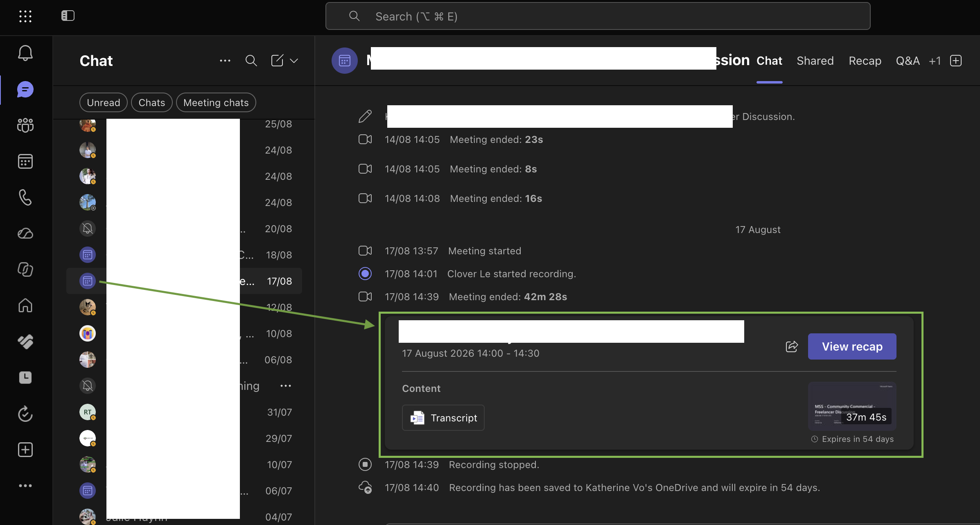980x525 pixels.
Task: Open the chat dated 06/07
Action: tap(184, 491)
